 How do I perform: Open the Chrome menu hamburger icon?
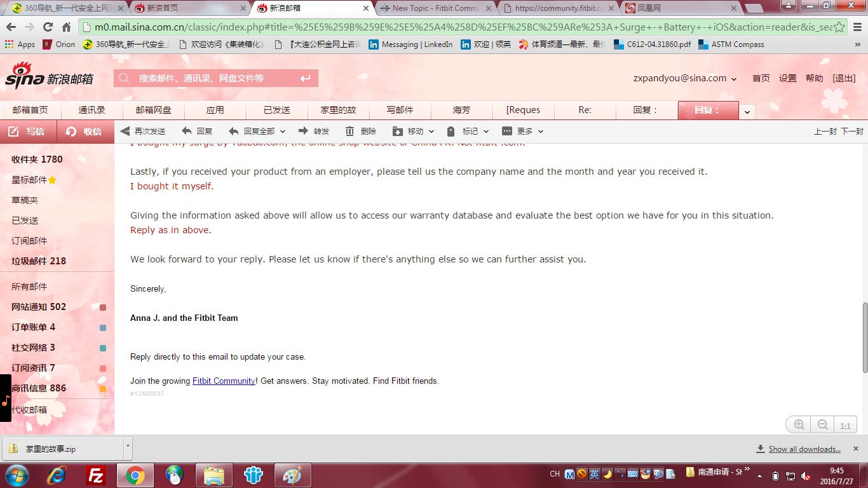tap(857, 27)
